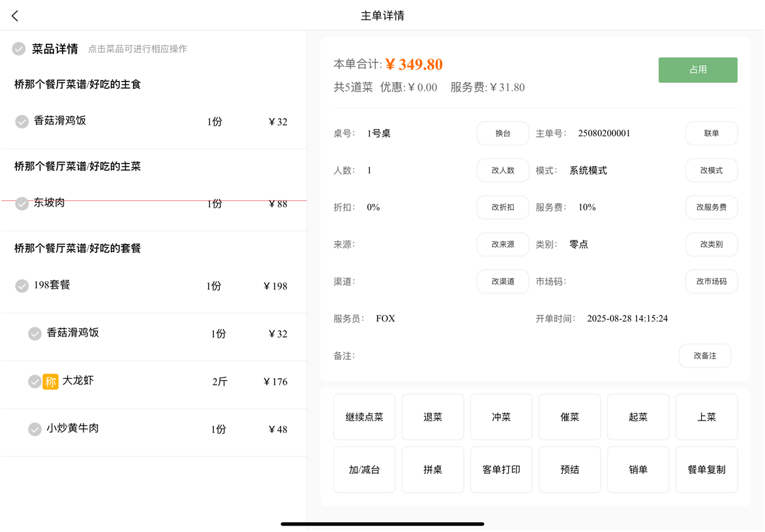This screenshot has width=765, height=532.
Task: Change the service fee with 改服务费
Action: click(711, 207)
